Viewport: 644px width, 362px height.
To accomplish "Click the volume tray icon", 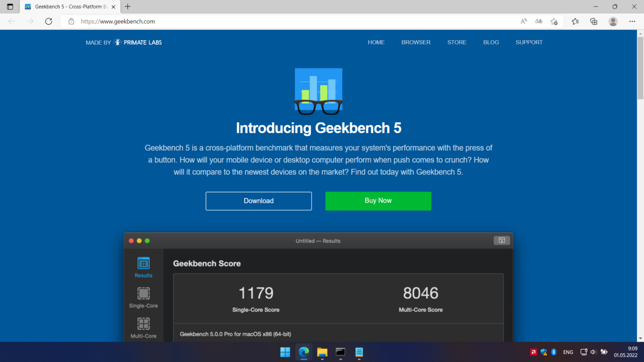I will click(594, 352).
